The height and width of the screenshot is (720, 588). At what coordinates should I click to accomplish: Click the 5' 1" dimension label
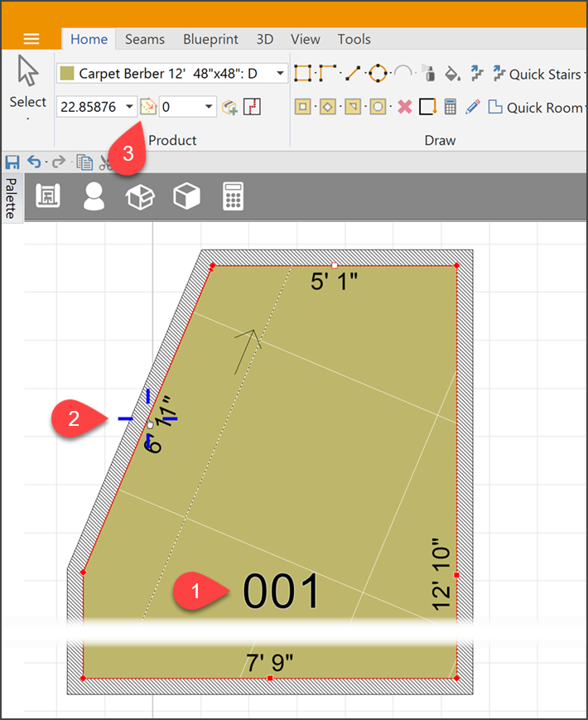pyautogui.click(x=334, y=281)
